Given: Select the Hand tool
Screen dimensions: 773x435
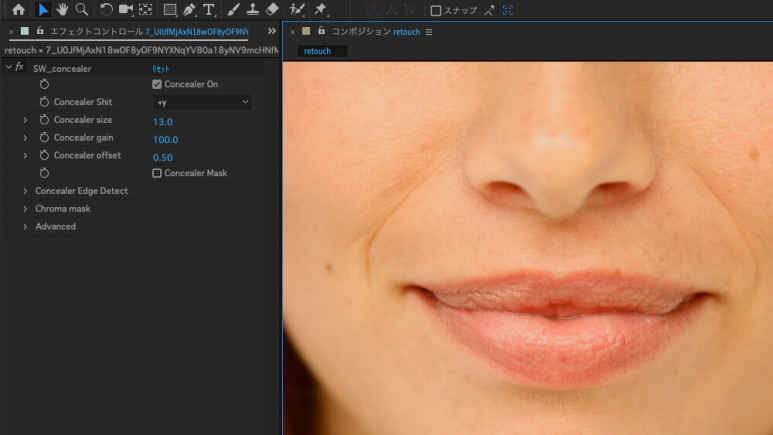Looking at the screenshot, I should click(62, 10).
